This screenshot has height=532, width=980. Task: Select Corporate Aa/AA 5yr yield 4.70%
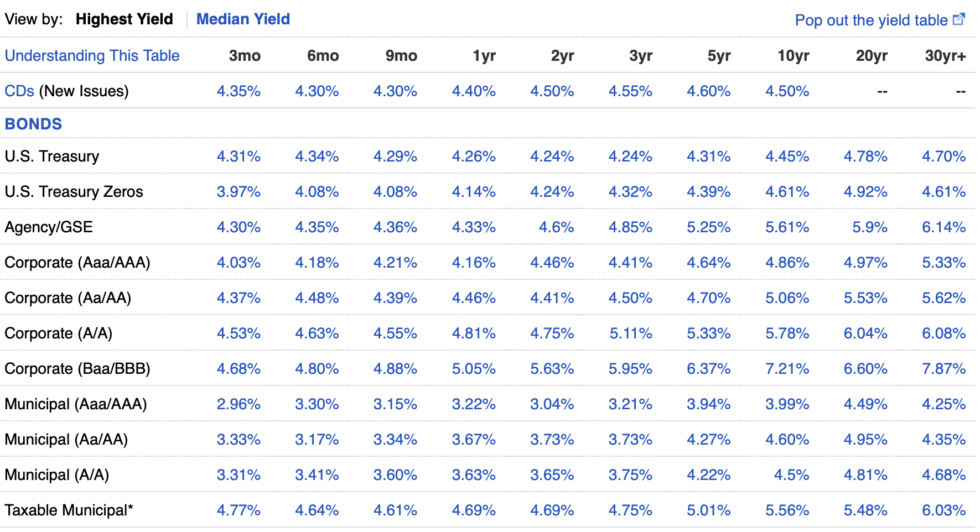pyautogui.click(x=708, y=298)
